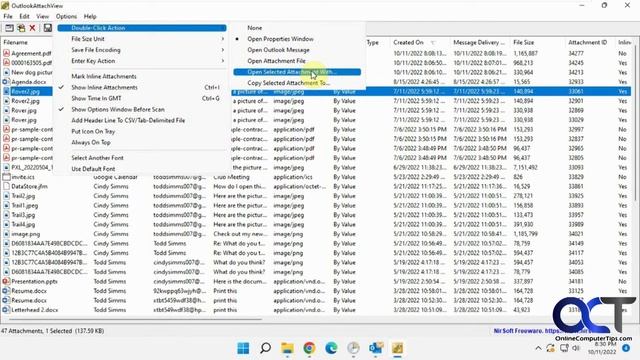
Task: Choose Open Selected Attachment With
Action: pyautogui.click(x=297, y=72)
